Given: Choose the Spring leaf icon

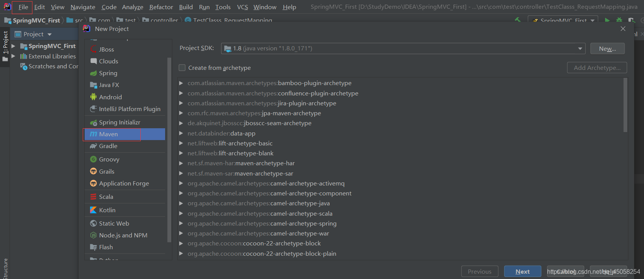Looking at the screenshot, I should (x=93, y=73).
